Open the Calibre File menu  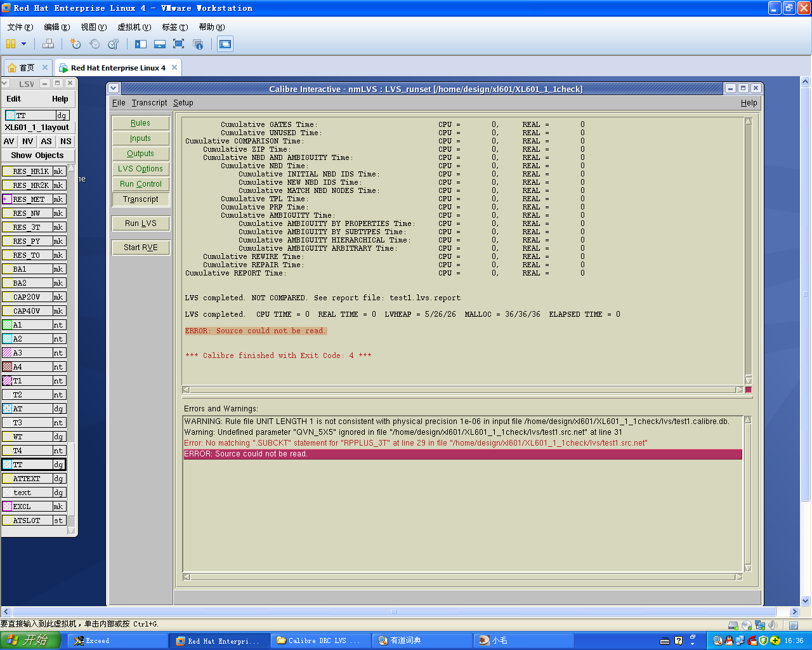coord(119,103)
